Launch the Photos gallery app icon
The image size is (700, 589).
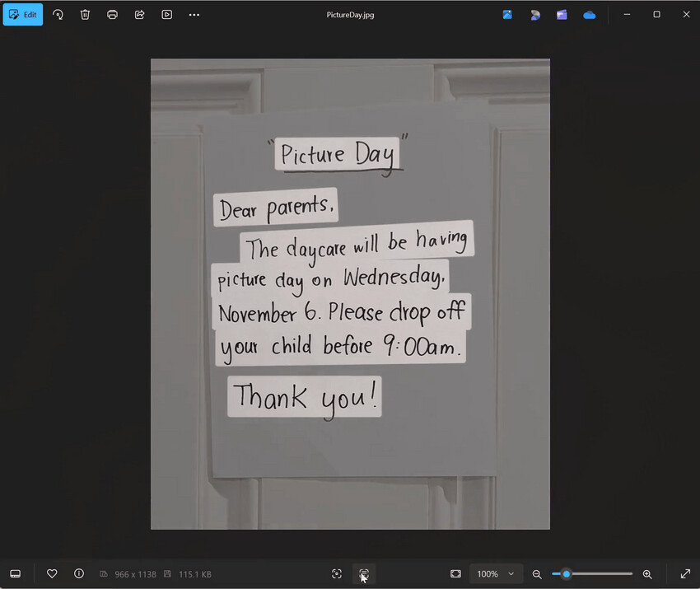pyautogui.click(x=507, y=15)
